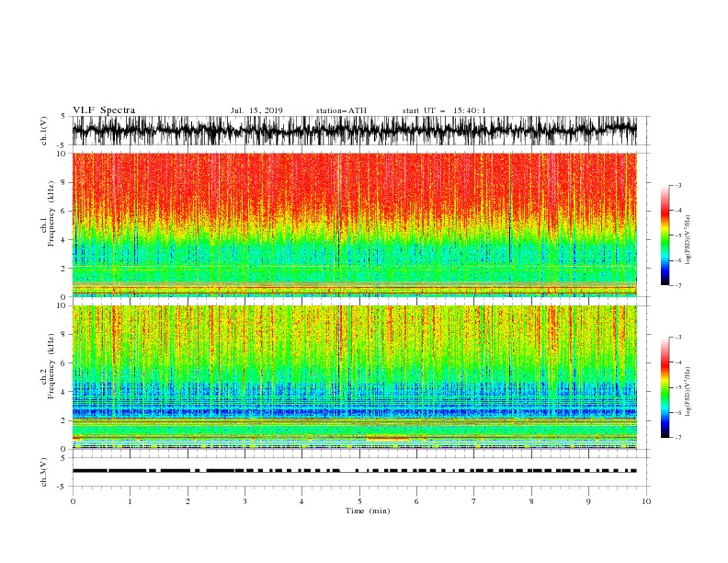The width and height of the screenshot is (728, 563).
Task: Click the "8" kHz tick on the ch.2 frequency axis
Action: pos(63,335)
